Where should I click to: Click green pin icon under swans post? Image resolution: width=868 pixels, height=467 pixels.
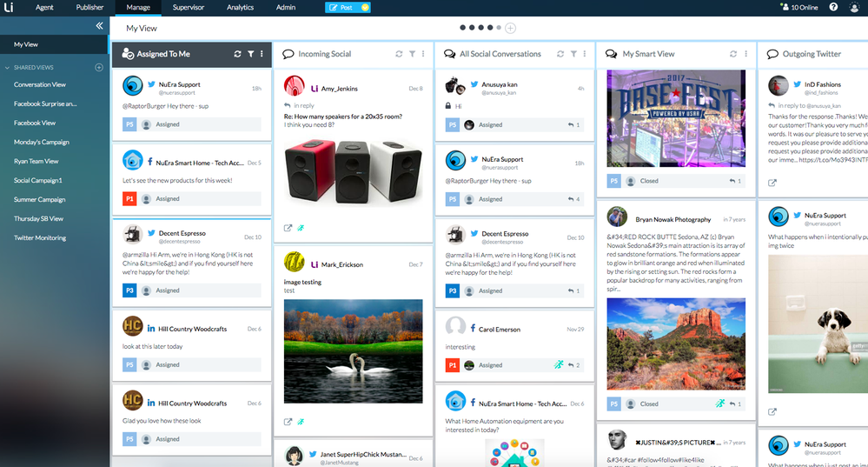301,422
